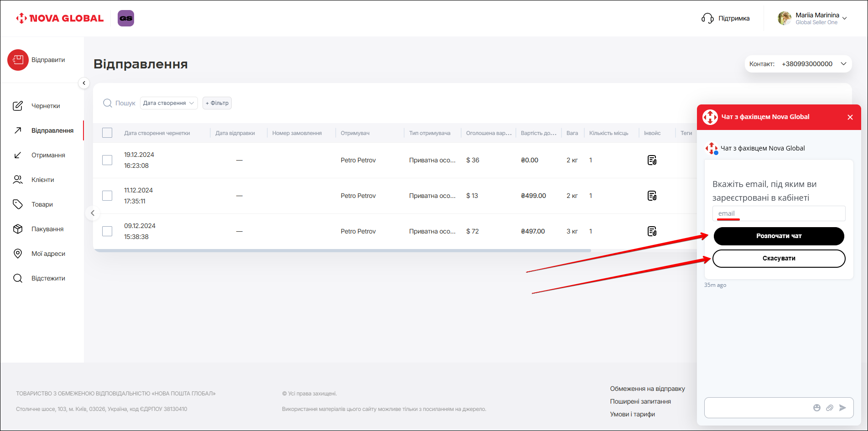Click the email input field in chat
This screenshot has height=431, width=868.
tap(779, 213)
